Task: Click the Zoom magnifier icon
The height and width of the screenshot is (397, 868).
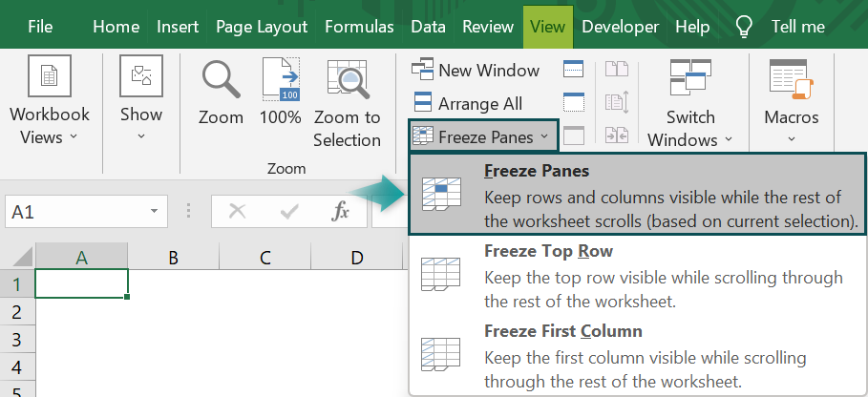Action: [221, 78]
